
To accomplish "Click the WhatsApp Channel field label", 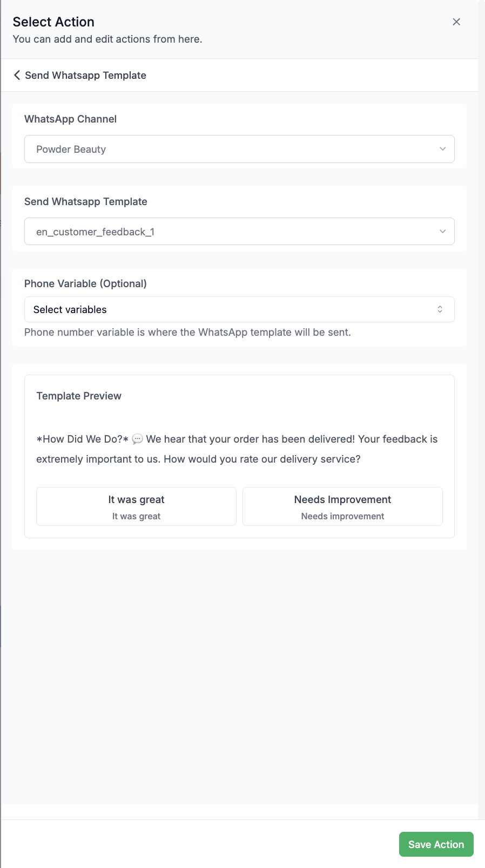I will [70, 119].
